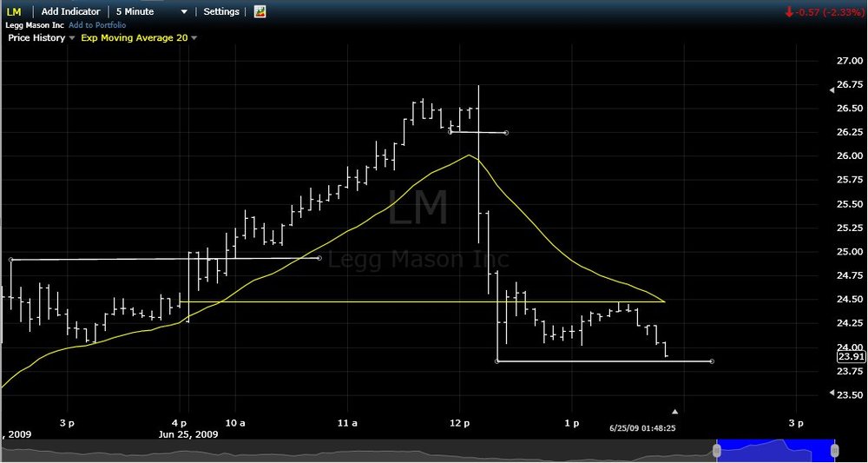Click the 26.50 price axis label
868x463 pixels.
tap(851, 109)
